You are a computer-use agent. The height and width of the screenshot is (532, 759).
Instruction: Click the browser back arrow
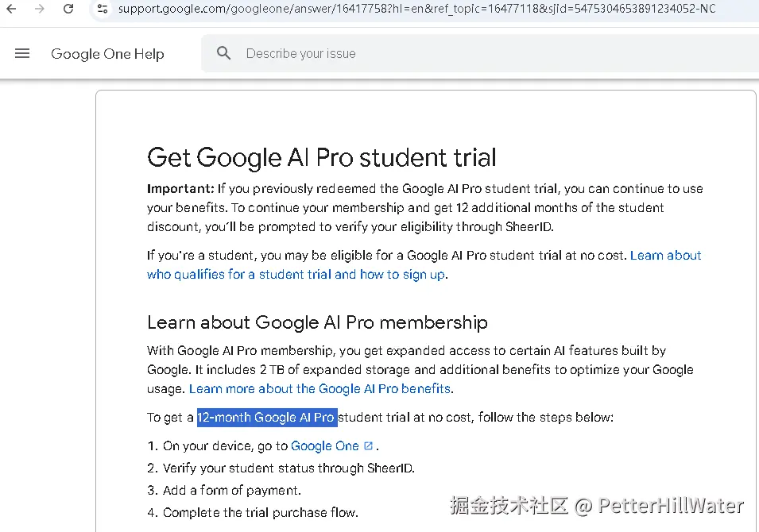(x=11, y=9)
